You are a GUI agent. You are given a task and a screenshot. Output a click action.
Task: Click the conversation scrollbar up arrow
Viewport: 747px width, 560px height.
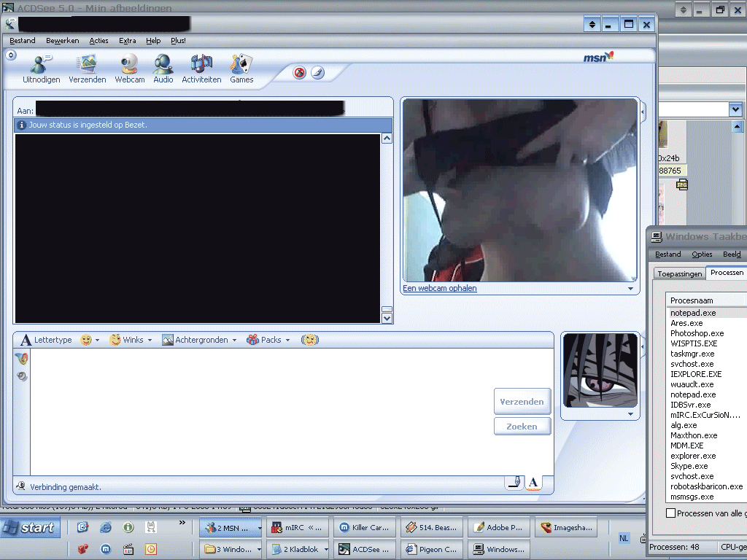[387, 139]
